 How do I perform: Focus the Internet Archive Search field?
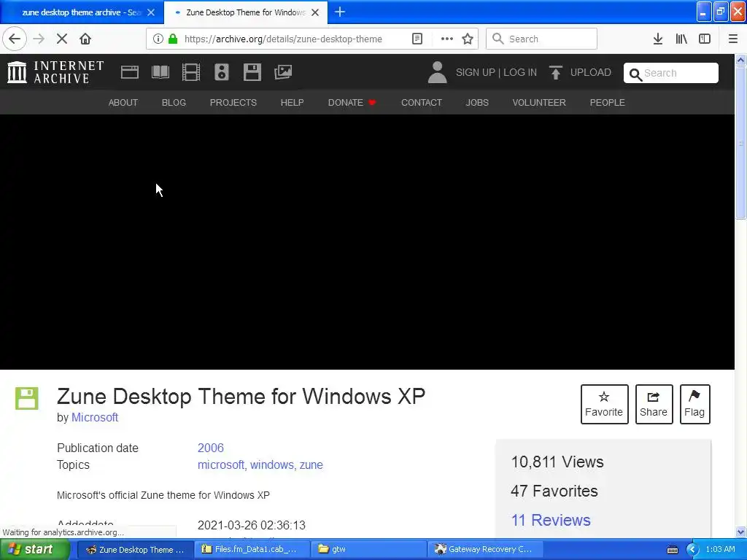[671, 73]
